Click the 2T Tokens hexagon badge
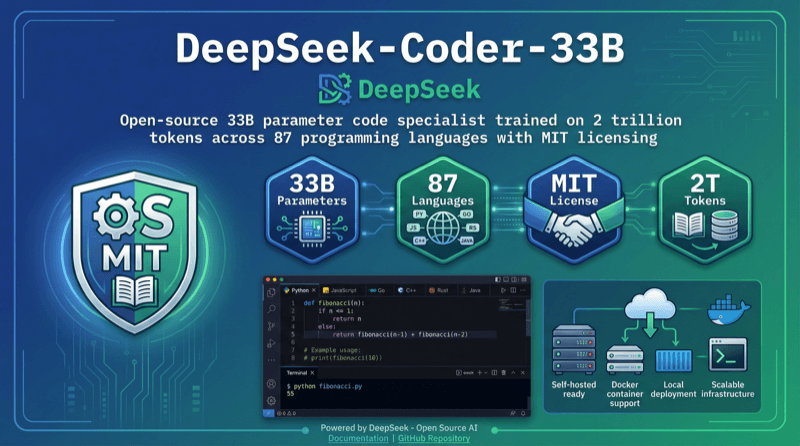The image size is (800, 446). (705, 210)
